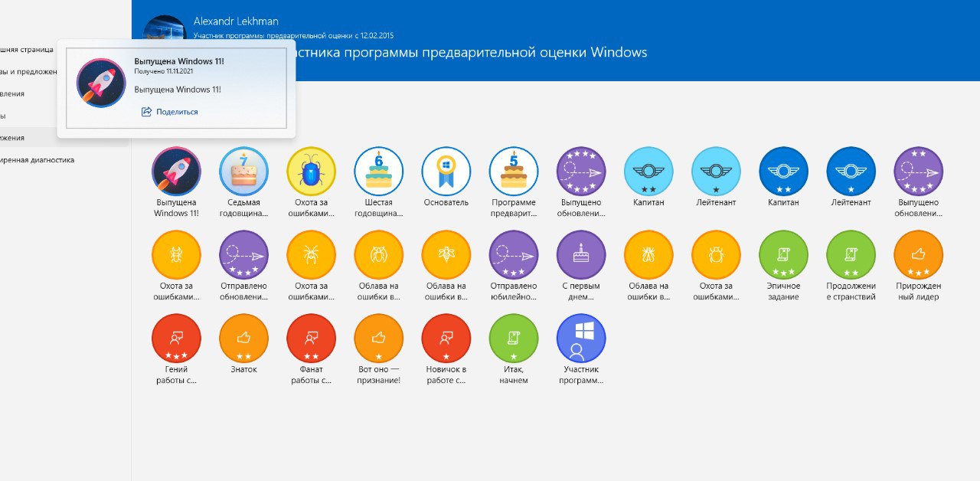Open the 'Прирожденный лидер' thumbs-up badge

coord(918,255)
